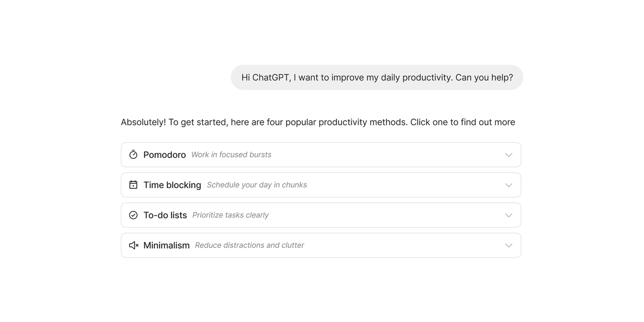Click 'Click one to find out more' text
The image size is (644, 322).
[x=463, y=122]
